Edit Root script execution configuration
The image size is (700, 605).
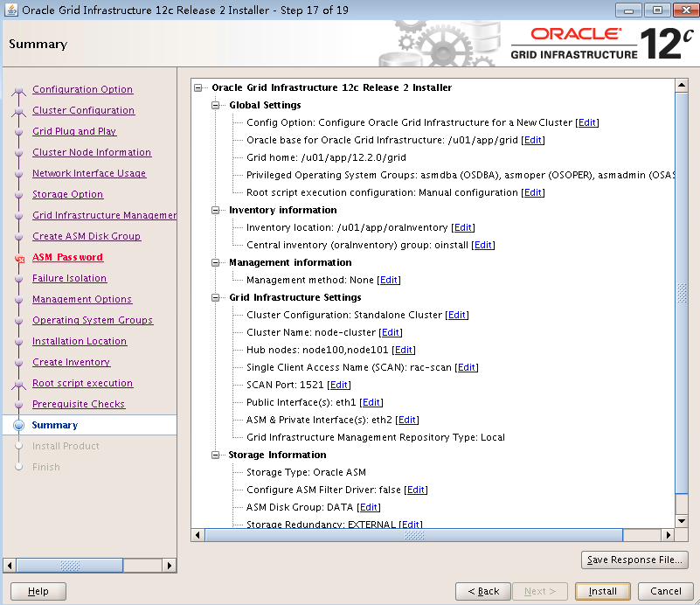(x=533, y=193)
